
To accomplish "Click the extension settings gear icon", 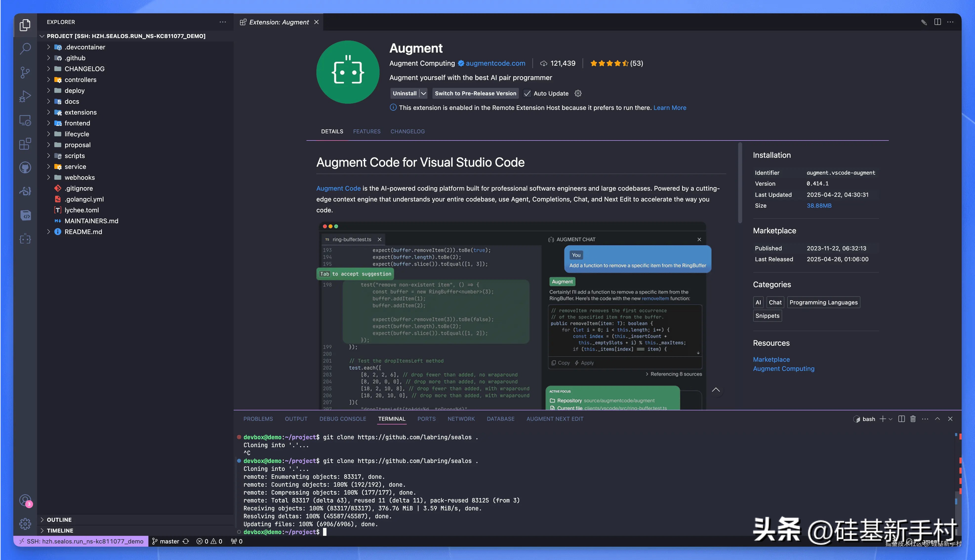I will (x=578, y=94).
